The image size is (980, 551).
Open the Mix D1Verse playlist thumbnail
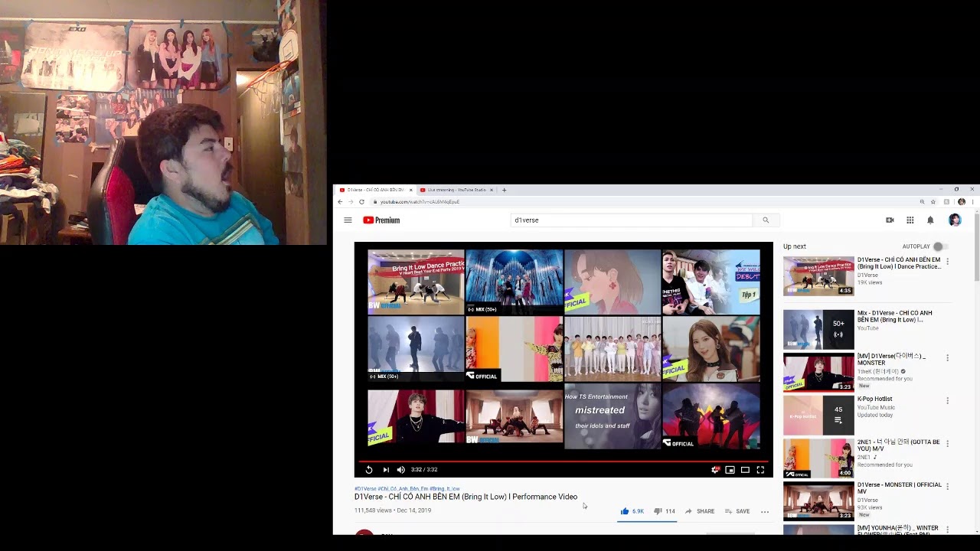[x=818, y=329]
